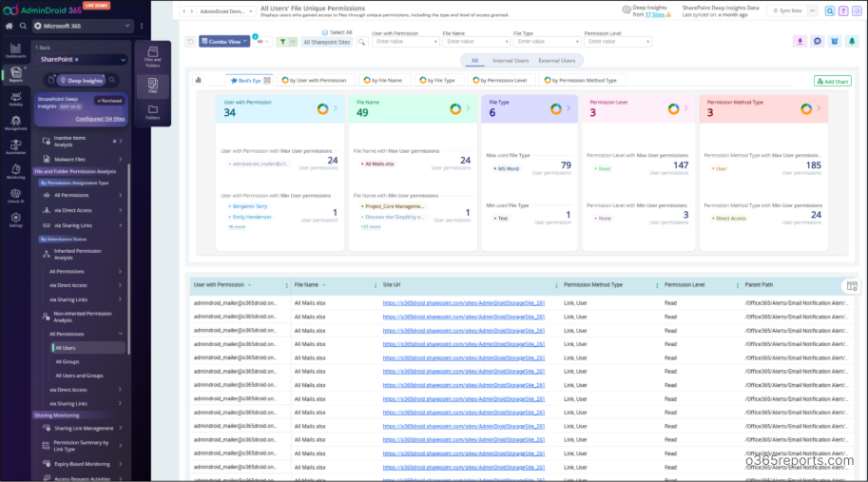Switch to External Users tab
The width and height of the screenshot is (868, 482).
click(557, 61)
